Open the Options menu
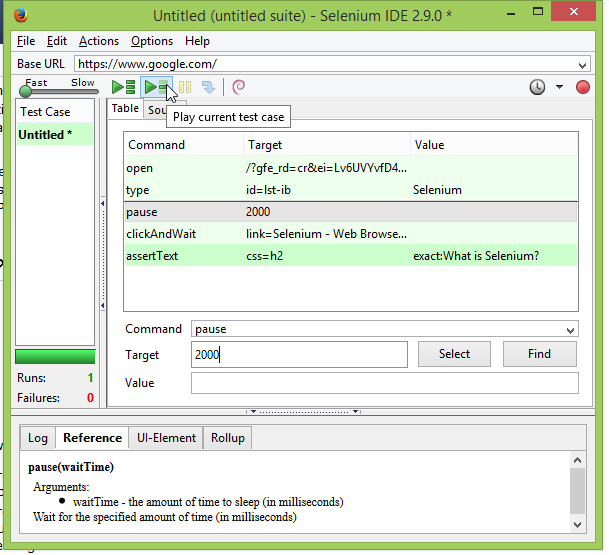Viewport: 609px width, 555px height. (x=151, y=41)
